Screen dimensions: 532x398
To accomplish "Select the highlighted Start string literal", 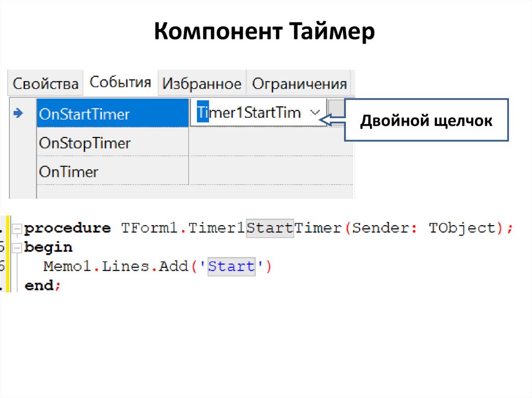I will coord(231,266).
